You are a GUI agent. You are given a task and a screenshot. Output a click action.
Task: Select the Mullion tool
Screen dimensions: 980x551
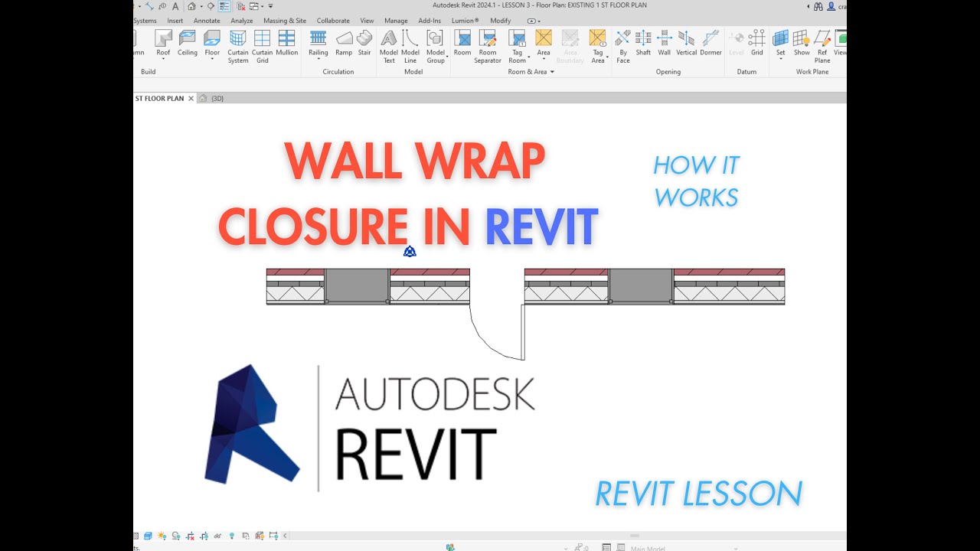(287, 42)
